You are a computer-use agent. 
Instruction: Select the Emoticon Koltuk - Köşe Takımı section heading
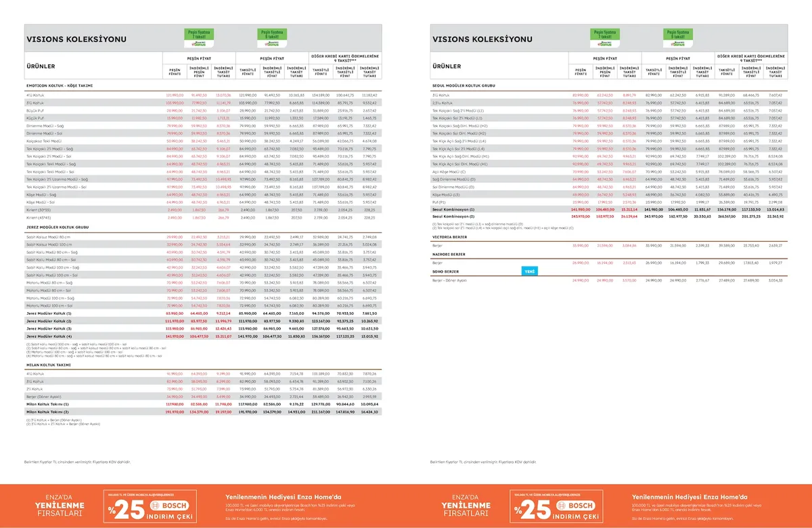[x=59, y=86]
